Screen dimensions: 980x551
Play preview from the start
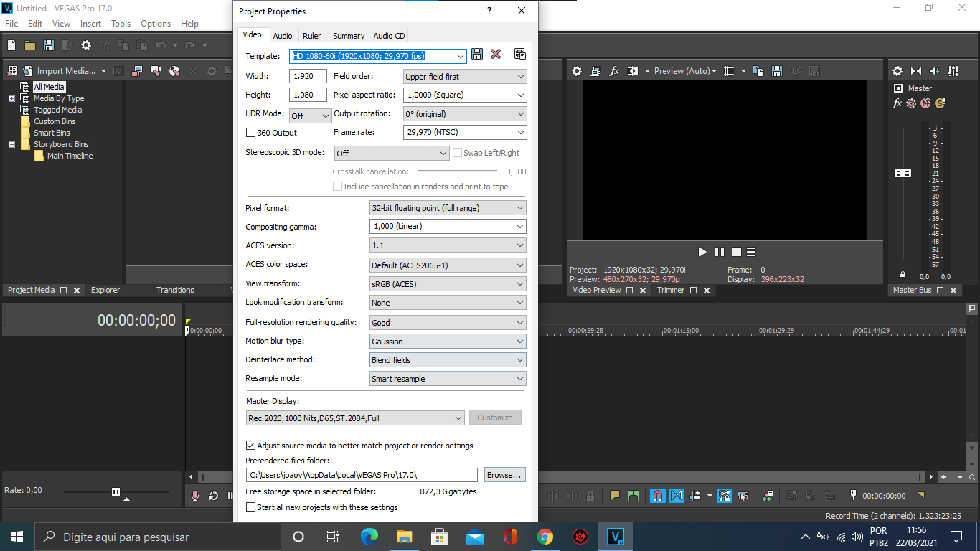tap(702, 252)
